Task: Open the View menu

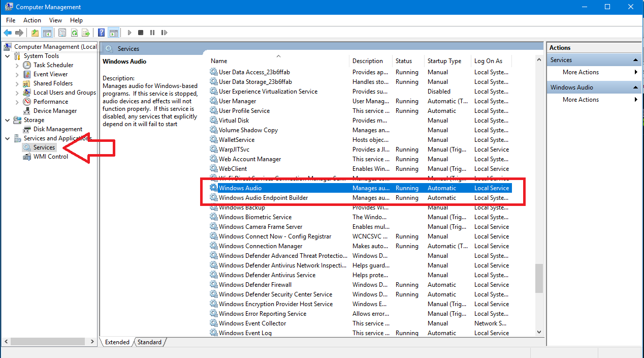Action: [x=55, y=20]
